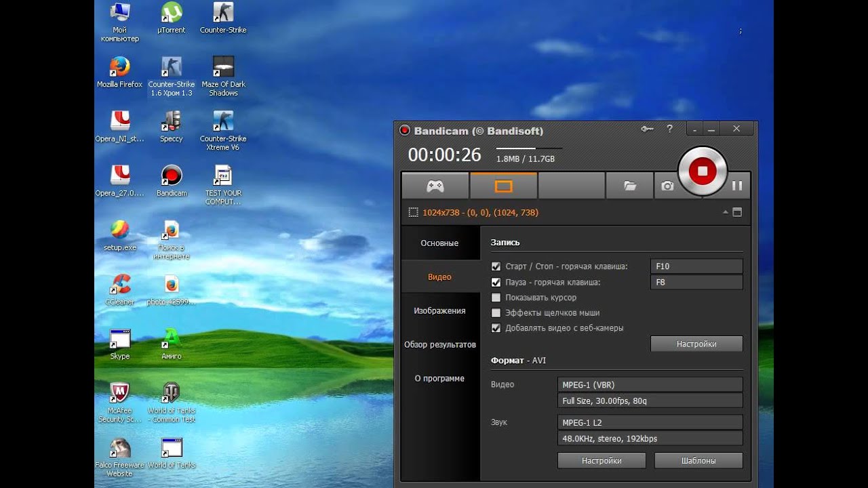Select CCleaner desktop icon
This screenshot has height=488, width=868.
point(120,289)
